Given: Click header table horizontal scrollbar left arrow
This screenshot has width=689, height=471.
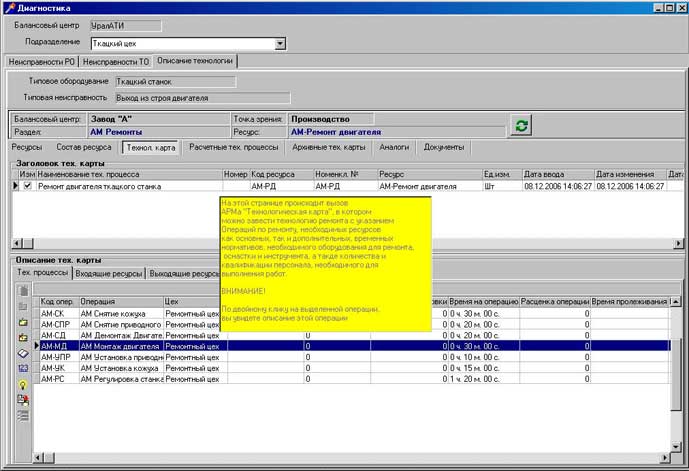Looking at the screenshot, I should 17,243.
